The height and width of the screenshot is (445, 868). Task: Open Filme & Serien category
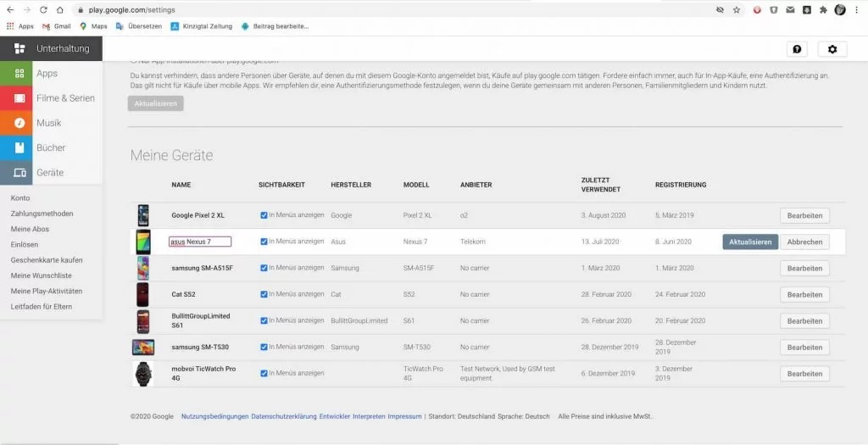pyautogui.click(x=51, y=98)
